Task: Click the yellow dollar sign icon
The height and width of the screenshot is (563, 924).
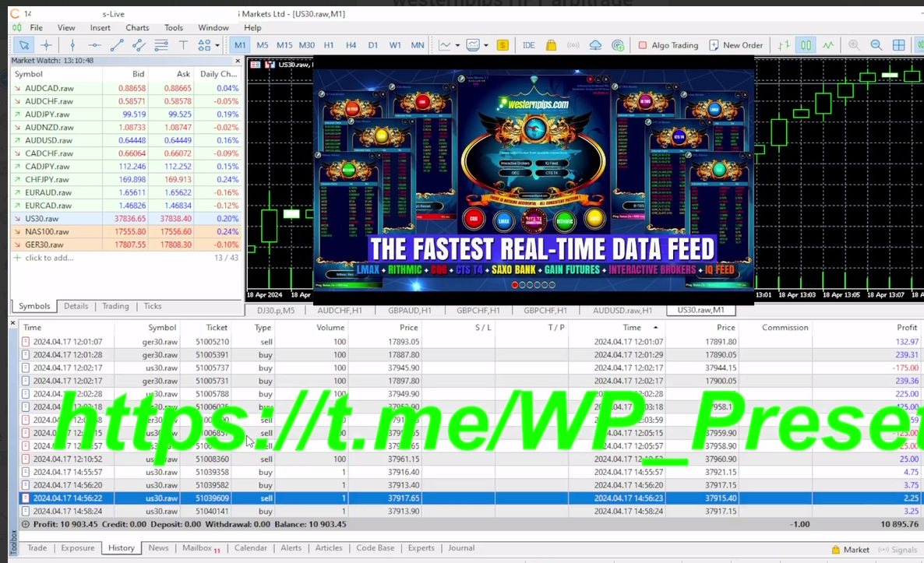Action: point(503,45)
